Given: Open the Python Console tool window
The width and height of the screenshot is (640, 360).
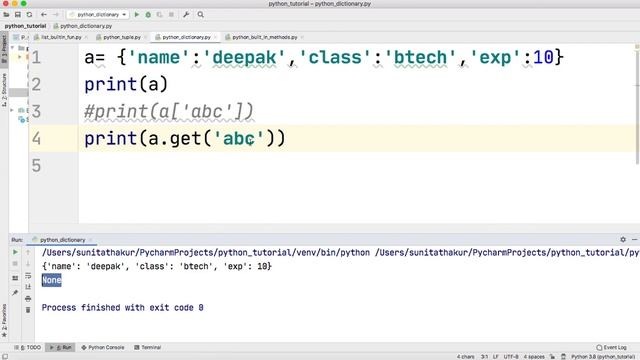Looking at the screenshot, I should tap(103, 347).
